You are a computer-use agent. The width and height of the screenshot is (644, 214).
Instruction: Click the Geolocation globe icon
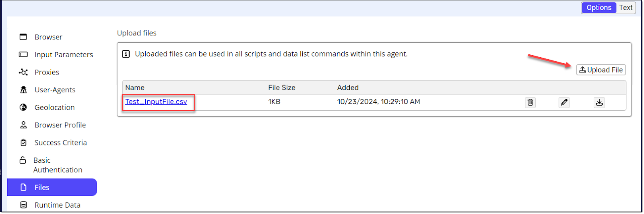[23, 108]
